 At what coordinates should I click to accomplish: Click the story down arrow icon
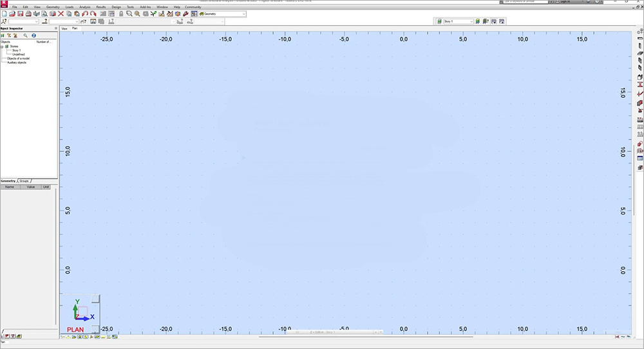pyautogui.click(x=494, y=21)
